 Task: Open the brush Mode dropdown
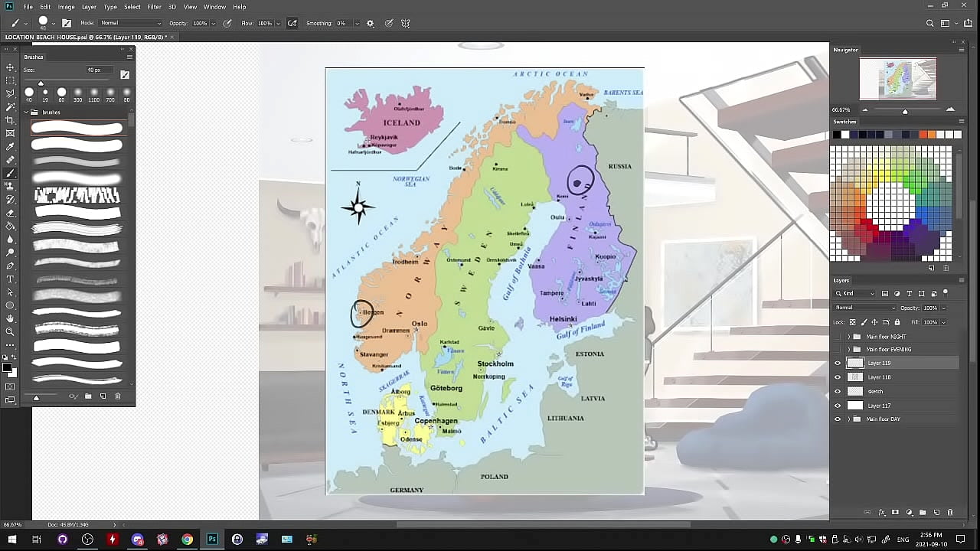coord(130,23)
